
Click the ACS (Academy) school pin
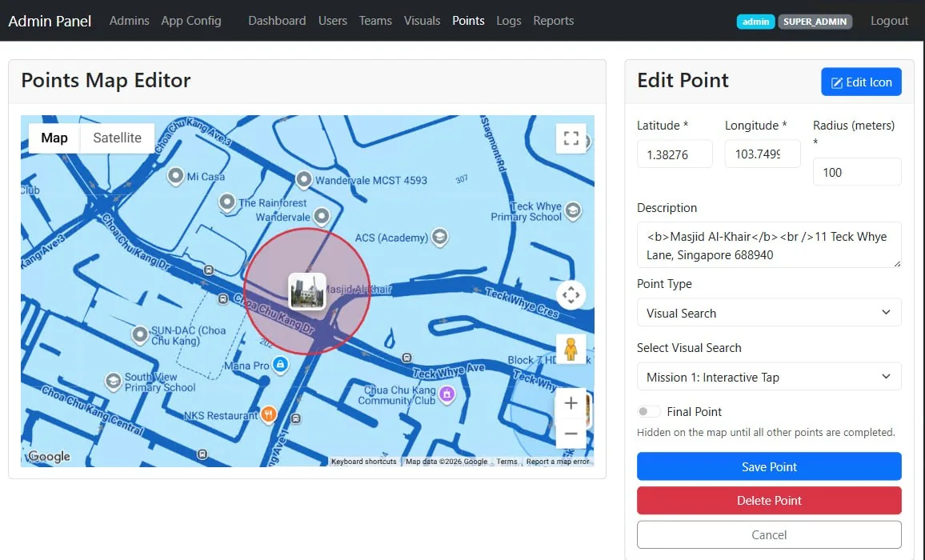tap(439, 237)
